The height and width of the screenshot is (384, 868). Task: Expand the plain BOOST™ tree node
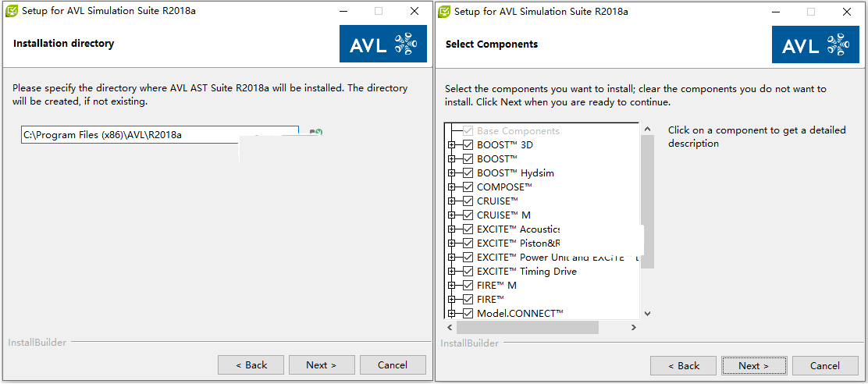tap(452, 158)
